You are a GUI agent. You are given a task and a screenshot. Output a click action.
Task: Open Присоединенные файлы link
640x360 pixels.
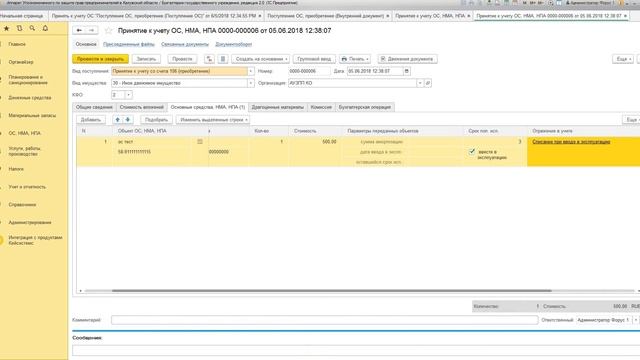129,44
